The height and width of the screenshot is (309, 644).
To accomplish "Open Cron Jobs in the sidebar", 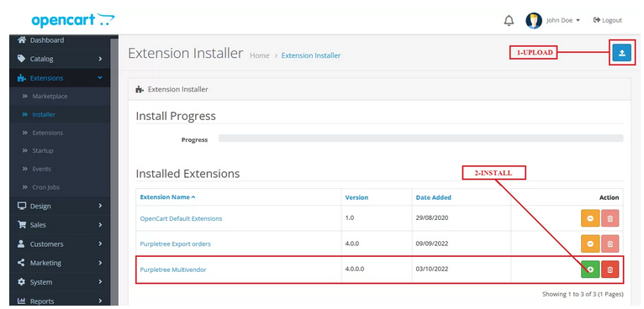I will pos(45,187).
